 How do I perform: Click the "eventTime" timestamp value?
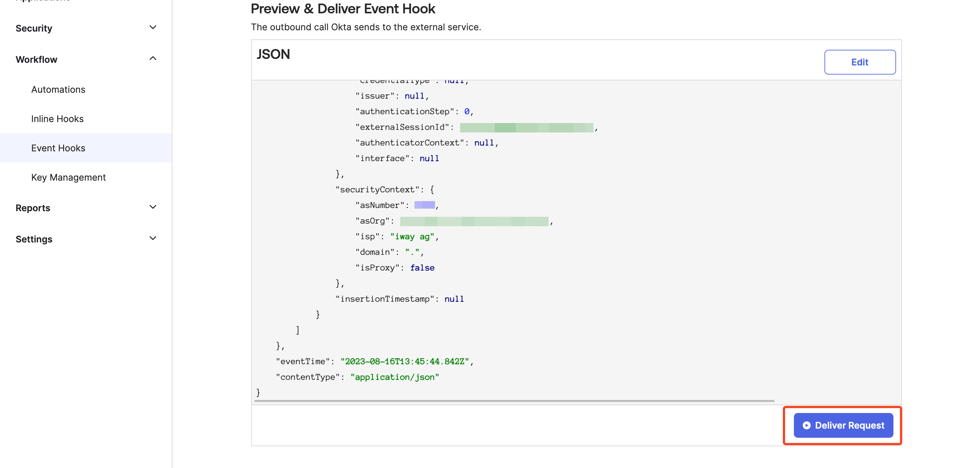(405, 361)
